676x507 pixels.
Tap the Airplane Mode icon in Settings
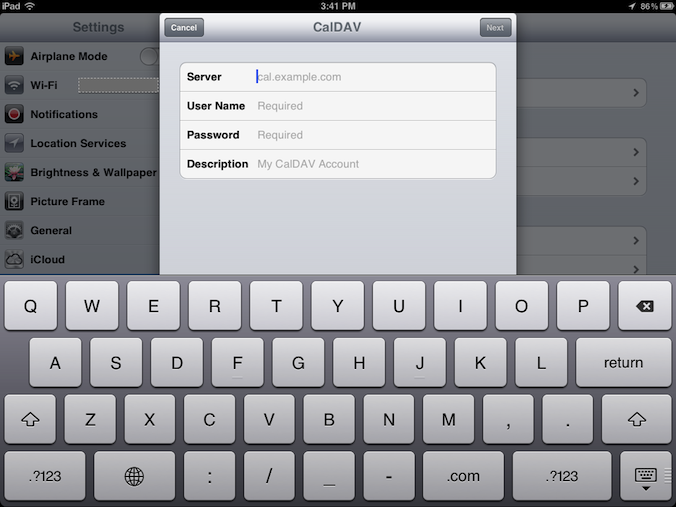click(x=14, y=56)
